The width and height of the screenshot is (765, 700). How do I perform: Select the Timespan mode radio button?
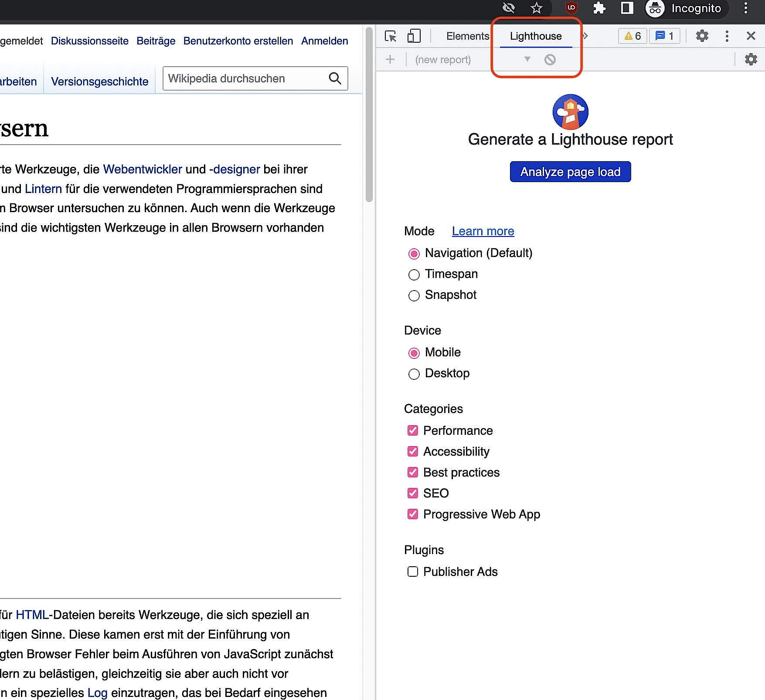point(414,274)
